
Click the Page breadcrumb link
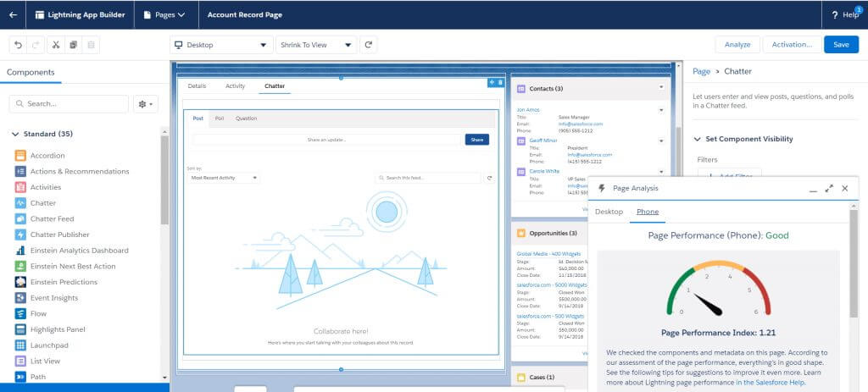[701, 72]
